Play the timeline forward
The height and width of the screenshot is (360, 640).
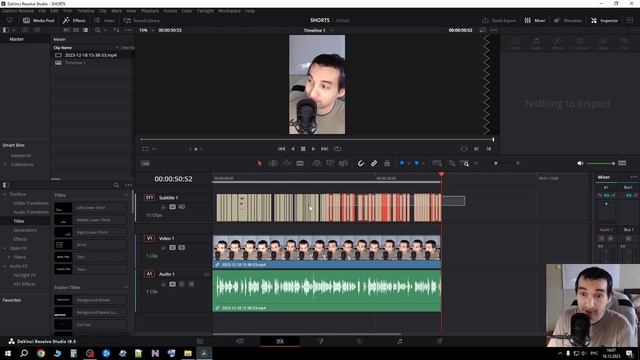(x=313, y=149)
